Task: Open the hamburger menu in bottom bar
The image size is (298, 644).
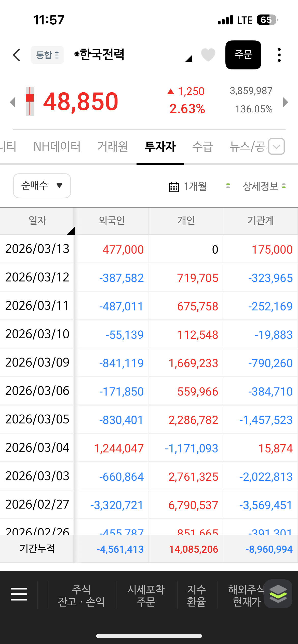Action: click(x=19, y=594)
